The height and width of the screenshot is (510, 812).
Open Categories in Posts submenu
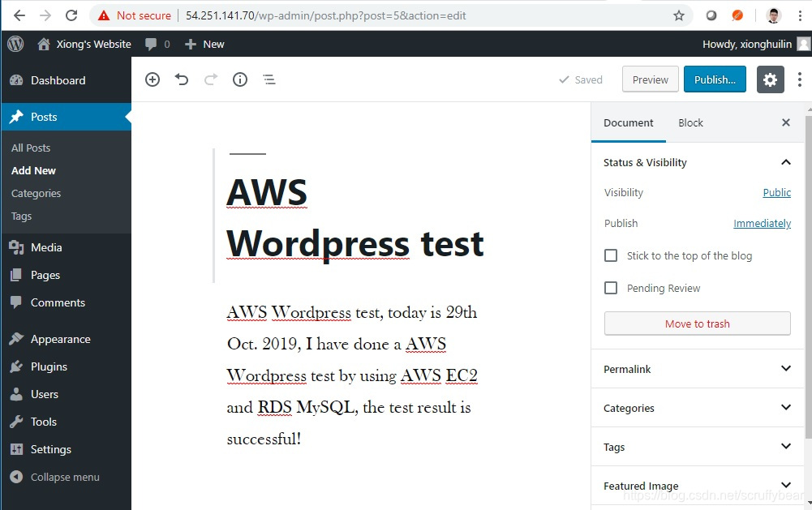(36, 194)
